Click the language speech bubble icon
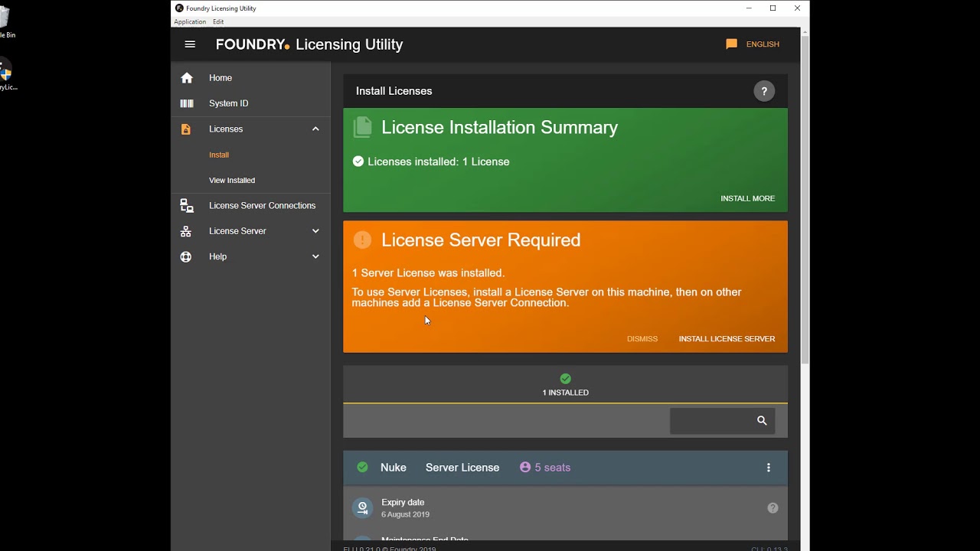Screen dimensions: 980x551 [x=731, y=44]
